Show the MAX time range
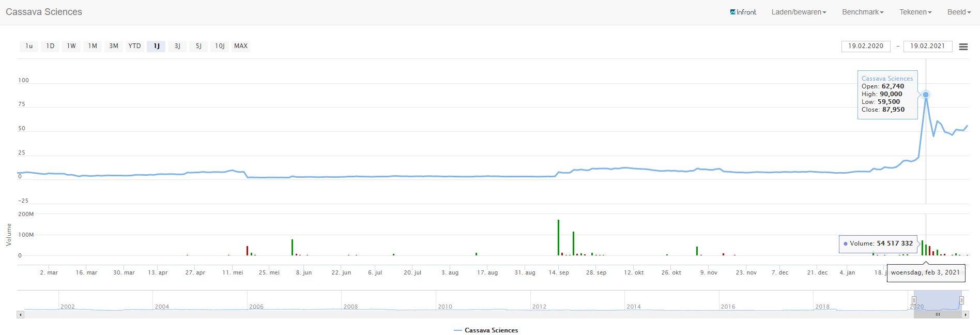Image resolution: width=980 pixels, height=335 pixels. coord(241,46)
